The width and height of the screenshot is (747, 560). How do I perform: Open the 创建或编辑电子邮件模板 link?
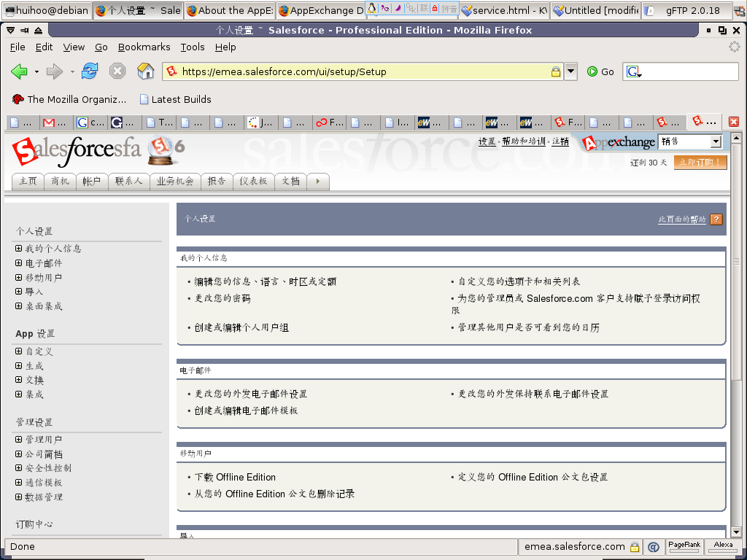246,411
